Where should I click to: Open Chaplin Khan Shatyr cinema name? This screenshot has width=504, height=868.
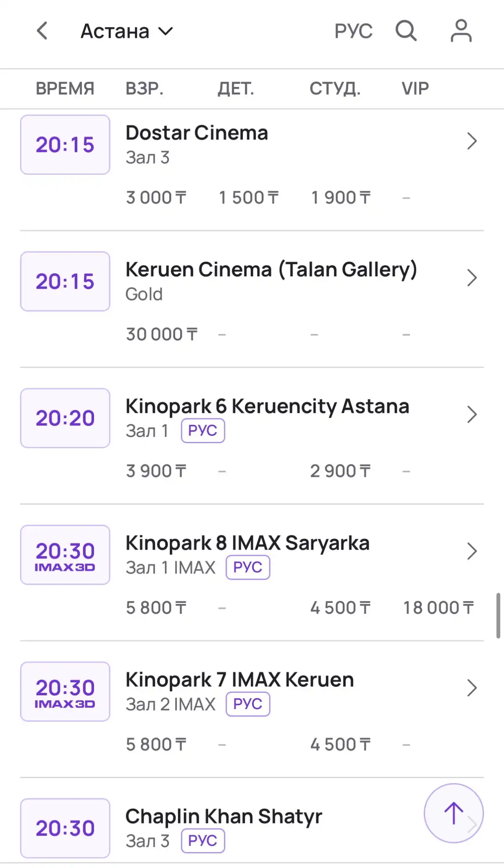[x=223, y=816]
